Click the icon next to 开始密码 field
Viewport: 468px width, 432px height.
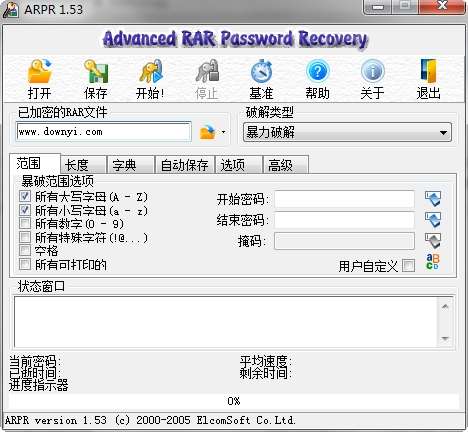(433, 199)
